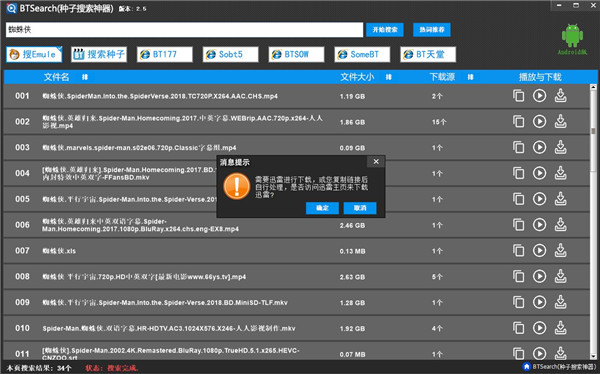This screenshot has width=600, height=374.
Task: Select the 搜Emule source tab
Action: [34, 54]
